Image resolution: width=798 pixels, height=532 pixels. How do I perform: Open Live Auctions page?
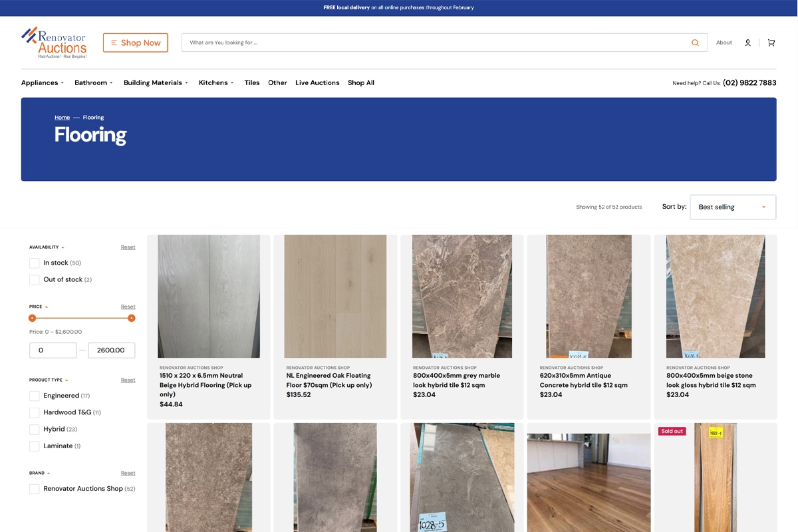coord(317,82)
